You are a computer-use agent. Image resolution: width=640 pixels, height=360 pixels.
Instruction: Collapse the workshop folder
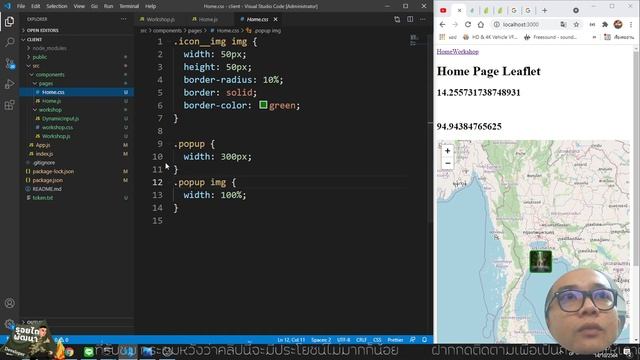pyautogui.click(x=50, y=110)
